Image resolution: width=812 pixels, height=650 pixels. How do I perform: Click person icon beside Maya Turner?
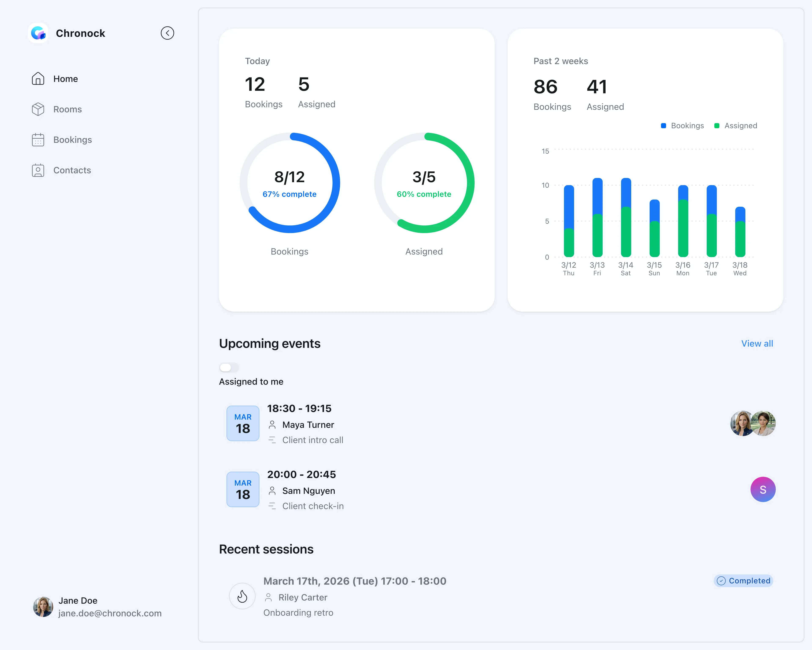[272, 425]
